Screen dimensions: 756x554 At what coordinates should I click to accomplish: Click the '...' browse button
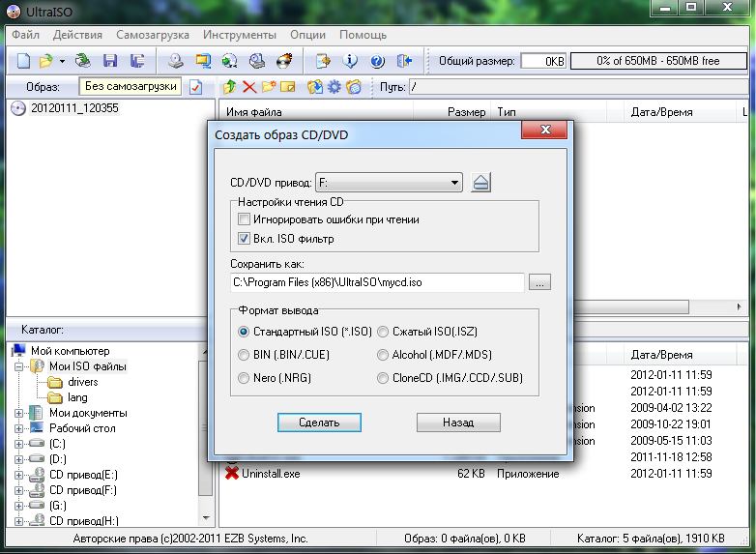[539, 282]
